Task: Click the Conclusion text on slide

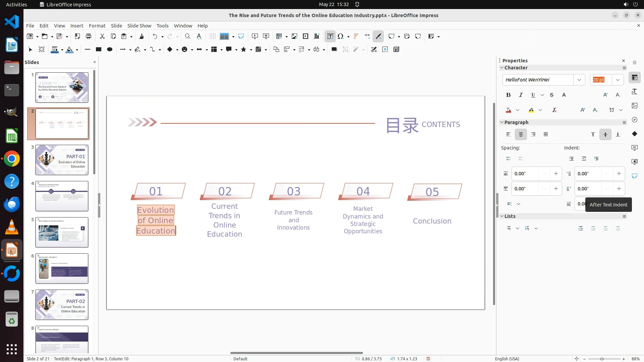Action: [432, 221]
